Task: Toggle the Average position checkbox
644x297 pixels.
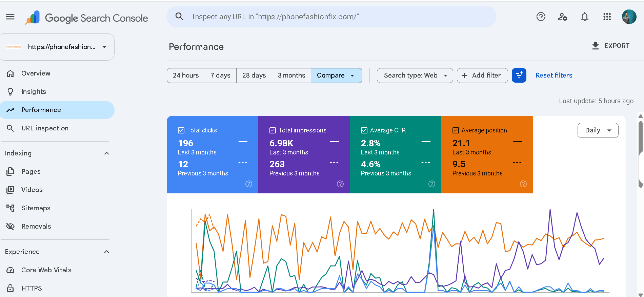Action: tap(456, 130)
